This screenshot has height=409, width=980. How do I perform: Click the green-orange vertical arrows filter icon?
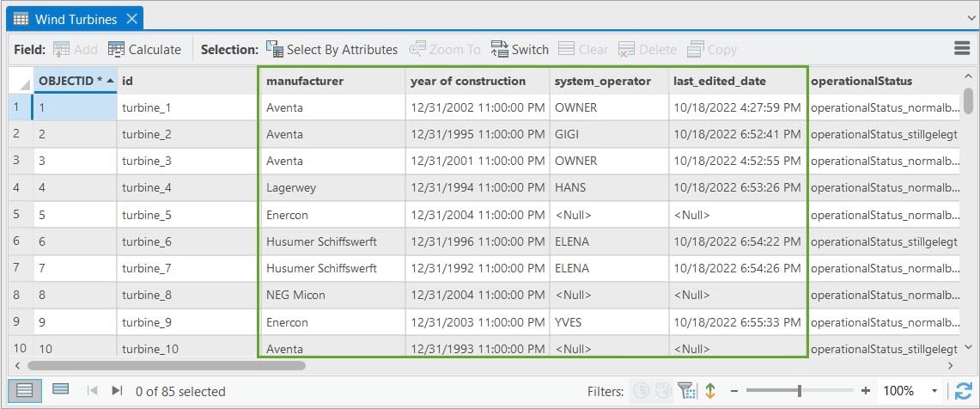710,391
